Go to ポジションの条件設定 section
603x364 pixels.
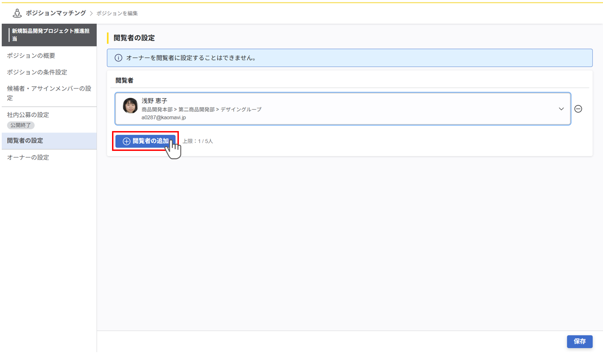coord(37,72)
